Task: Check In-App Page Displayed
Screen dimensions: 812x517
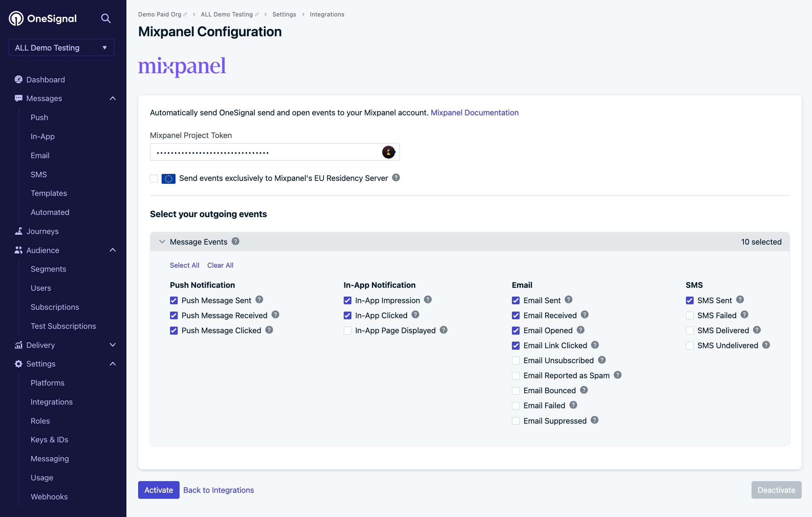Action: coord(347,330)
